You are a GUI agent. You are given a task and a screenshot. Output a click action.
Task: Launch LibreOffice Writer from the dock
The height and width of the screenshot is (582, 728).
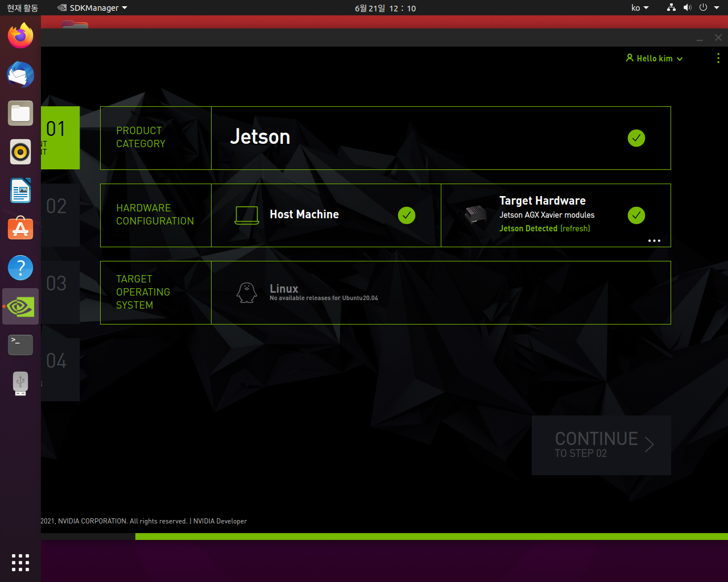(x=20, y=190)
